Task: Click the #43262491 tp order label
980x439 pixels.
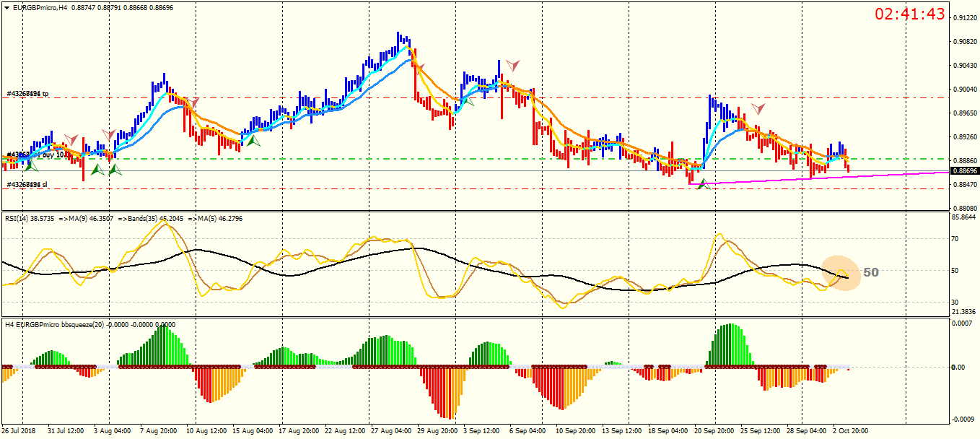Action: tap(27, 94)
